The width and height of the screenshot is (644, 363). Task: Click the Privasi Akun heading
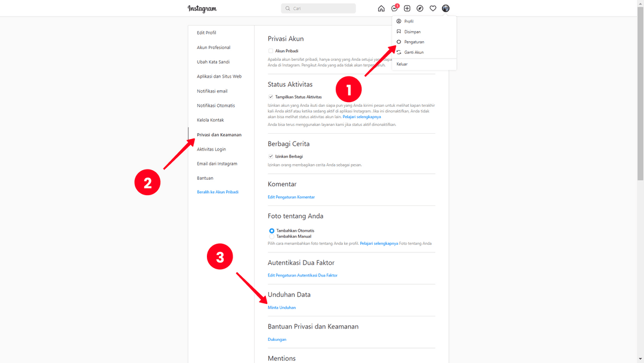pyautogui.click(x=286, y=39)
